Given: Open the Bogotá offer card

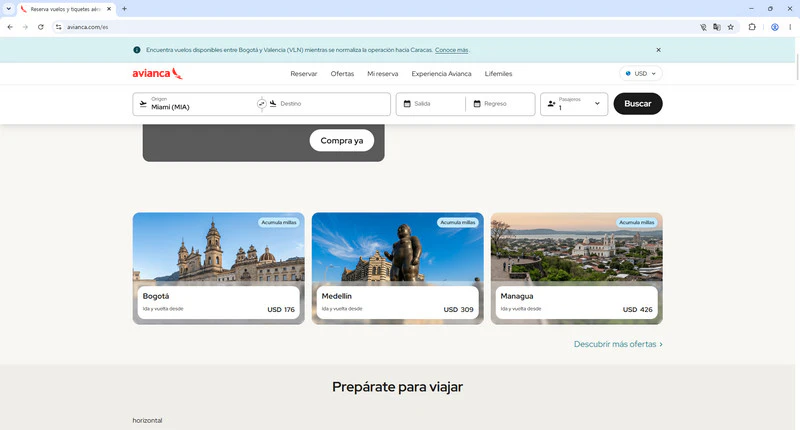Looking at the screenshot, I should coord(218,268).
